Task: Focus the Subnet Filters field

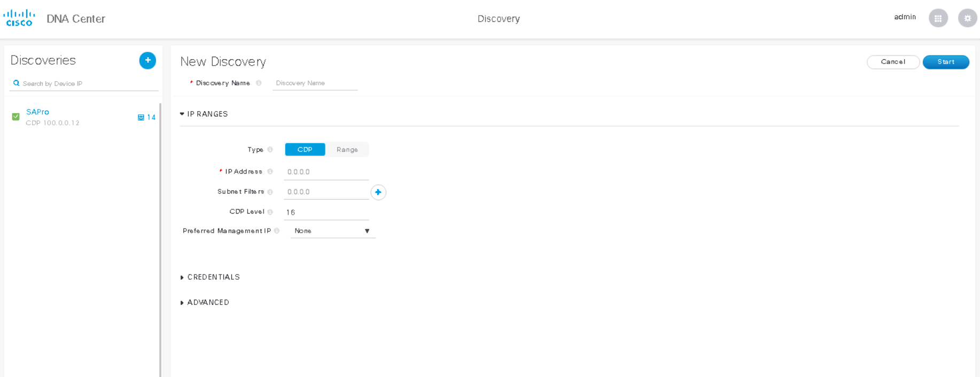Action: (x=326, y=192)
